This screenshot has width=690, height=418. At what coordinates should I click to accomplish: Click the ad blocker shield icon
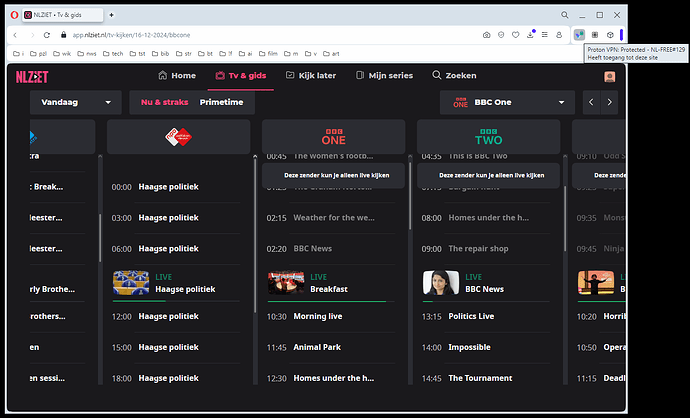pyautogui.click(x=501, y=35)
